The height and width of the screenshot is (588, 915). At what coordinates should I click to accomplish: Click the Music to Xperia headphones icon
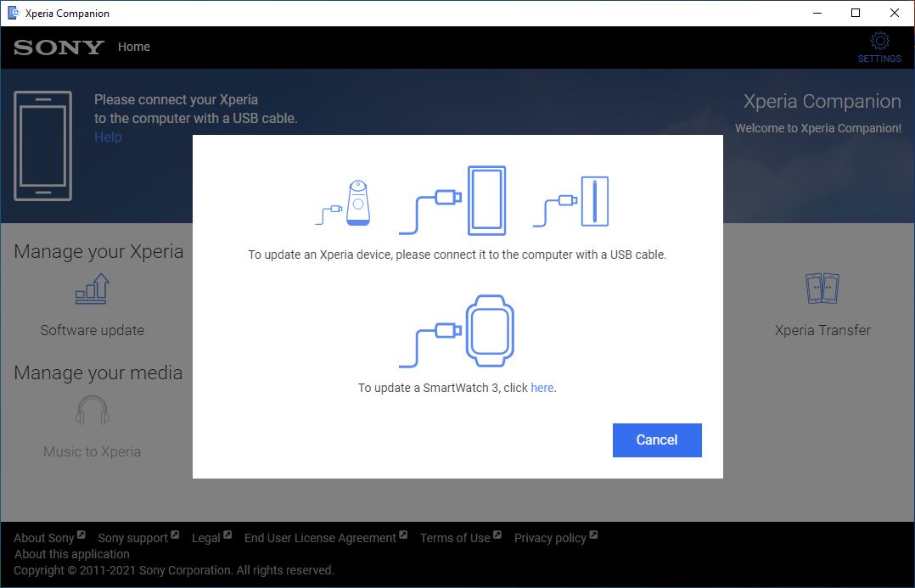click(x=93, y=410)
